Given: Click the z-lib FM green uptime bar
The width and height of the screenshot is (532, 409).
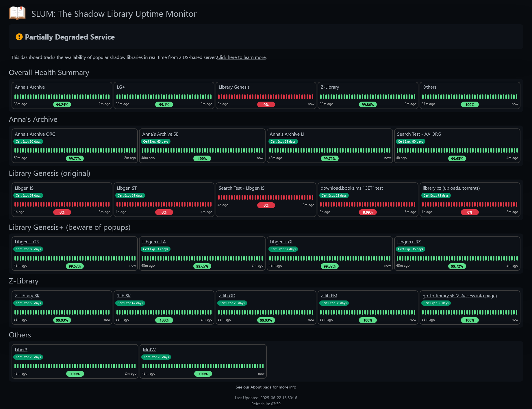Looking at the screenshot, I should 368,312.
